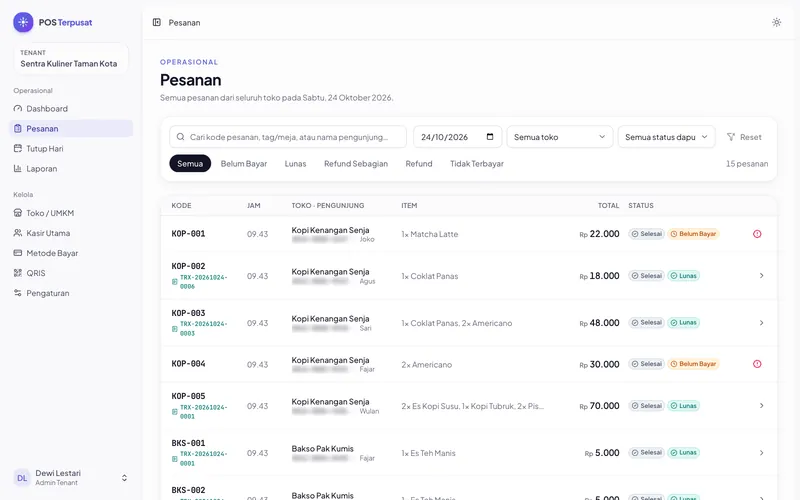Image resolution: width=800 pixels, height=500 pixels.
Task: Open Metode Bayar settings
Action: click(x=71, y=253)
